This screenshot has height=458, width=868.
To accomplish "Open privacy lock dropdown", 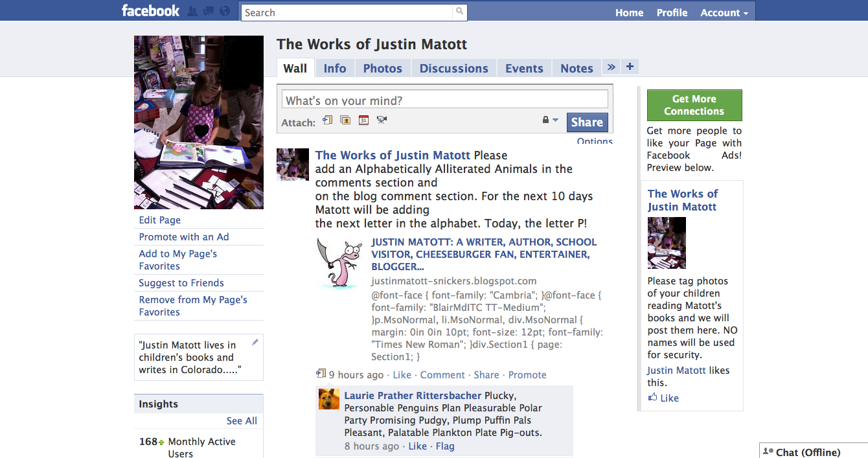I will pos(550,120).
